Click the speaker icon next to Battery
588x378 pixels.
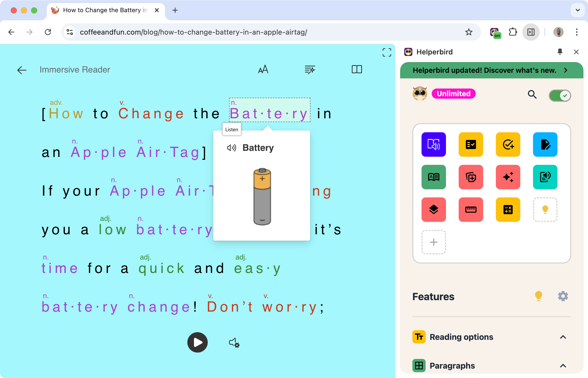(x=231, y=148)
